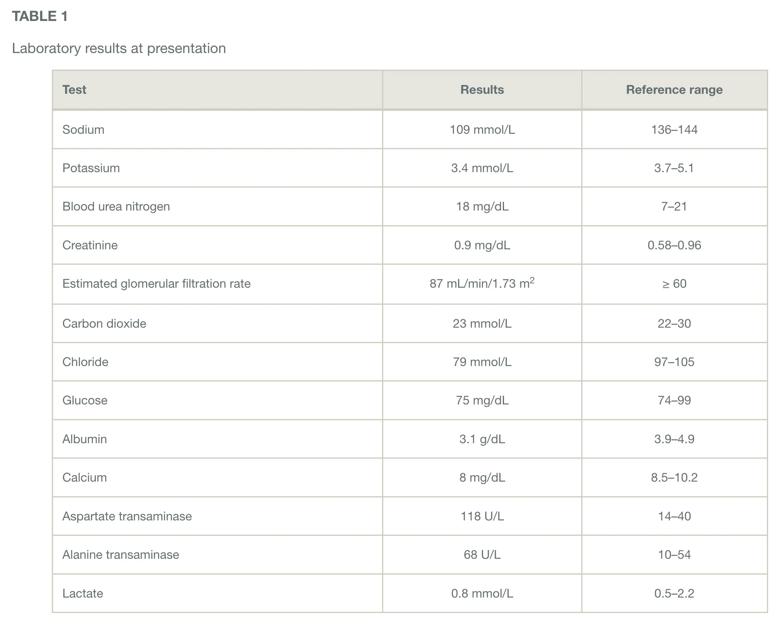Click Estimated glomerular filtration rate label

click(x=156, y=284)
